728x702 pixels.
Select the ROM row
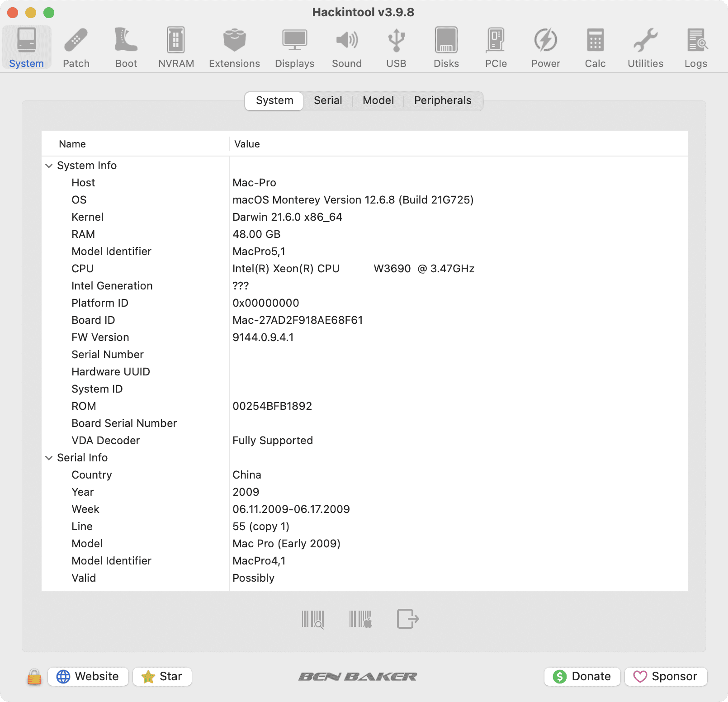coord(365,406)
